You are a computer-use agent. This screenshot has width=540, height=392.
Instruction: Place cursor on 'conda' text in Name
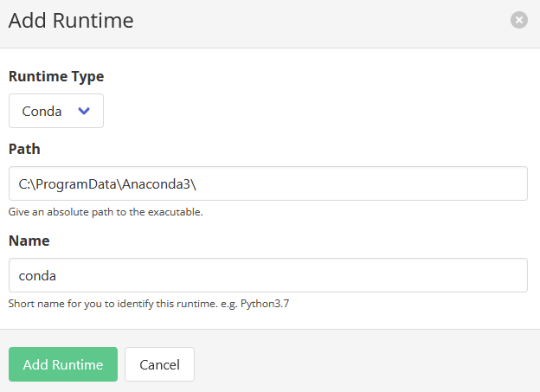click(x=36, y=276)
